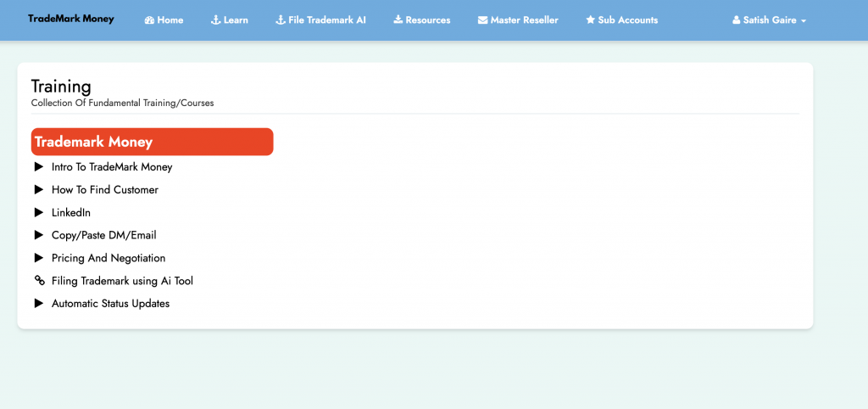
Task: Click the anchor icon beside File Trademark AI
Action: 281,20
